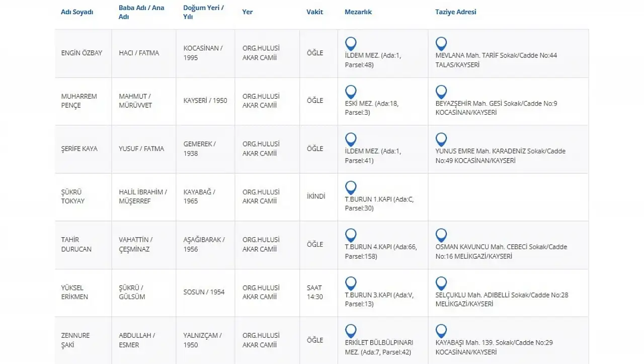Click ERKİLET BÜLBÜLPINARI MEZ. map pin
The width and height of the screenshot is (644, 364).
[351, 331]
